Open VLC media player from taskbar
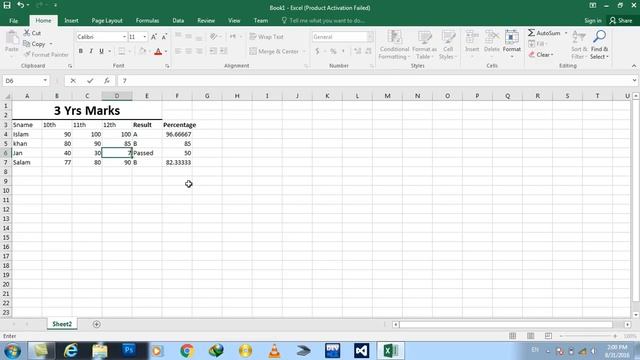This screenshot has width=640, height=360. click(274, 351)
